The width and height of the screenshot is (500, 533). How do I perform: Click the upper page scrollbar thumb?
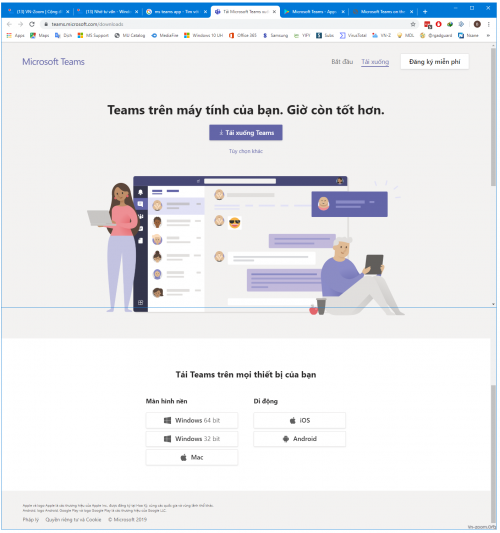493,116
